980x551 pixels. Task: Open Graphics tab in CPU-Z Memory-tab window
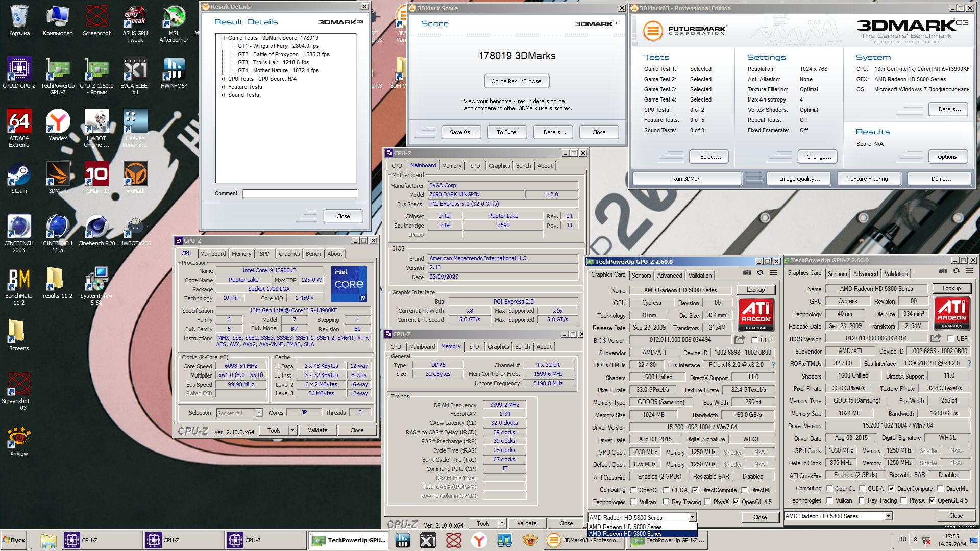(498, 347)
